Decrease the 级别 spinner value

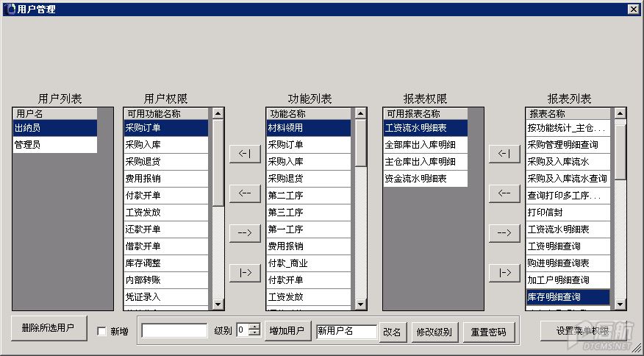point(255,332)
